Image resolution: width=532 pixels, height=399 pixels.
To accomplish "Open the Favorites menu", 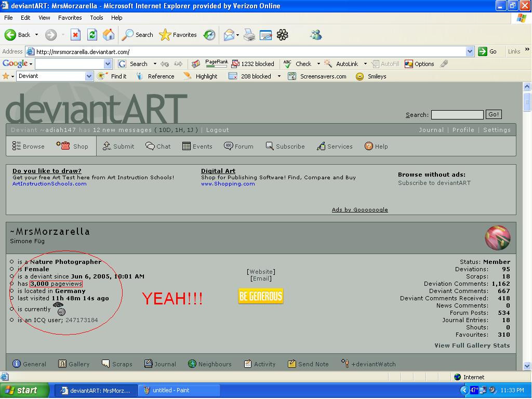I will pyautogui.click(x=70, y=18).
